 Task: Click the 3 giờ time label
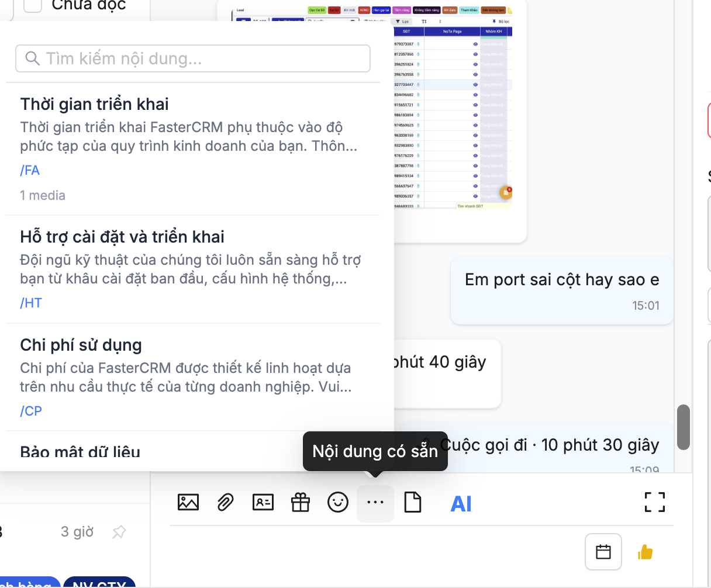(x=77, y=532)
